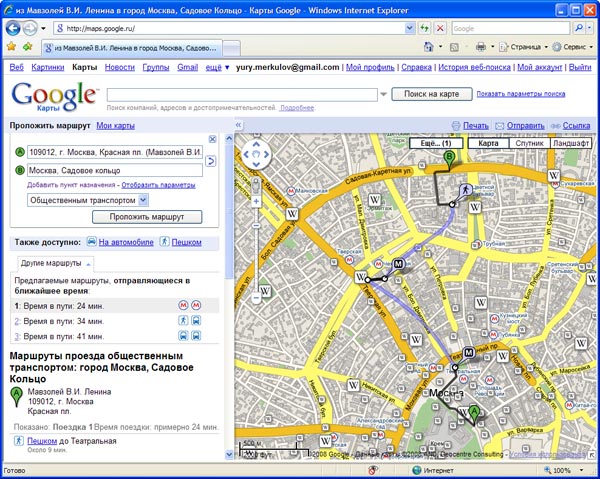Expand the ещё dropdown in Google bar

pyautogui.click(x=217, y=67)
